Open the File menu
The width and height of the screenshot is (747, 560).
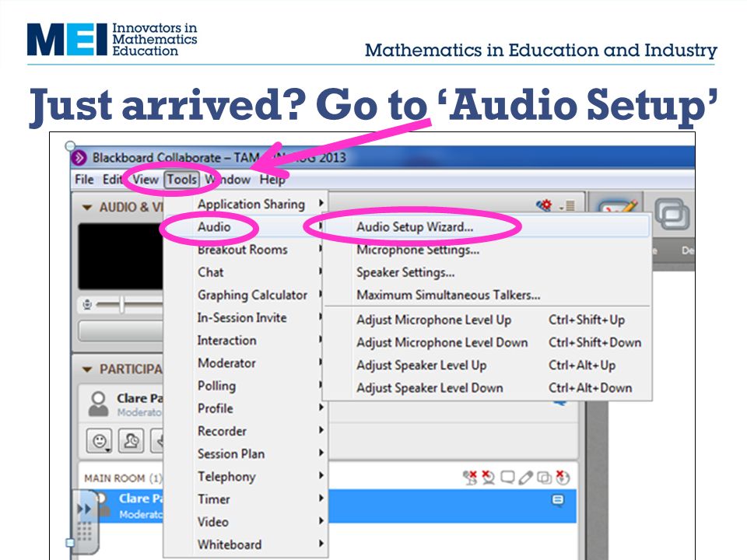84,180
